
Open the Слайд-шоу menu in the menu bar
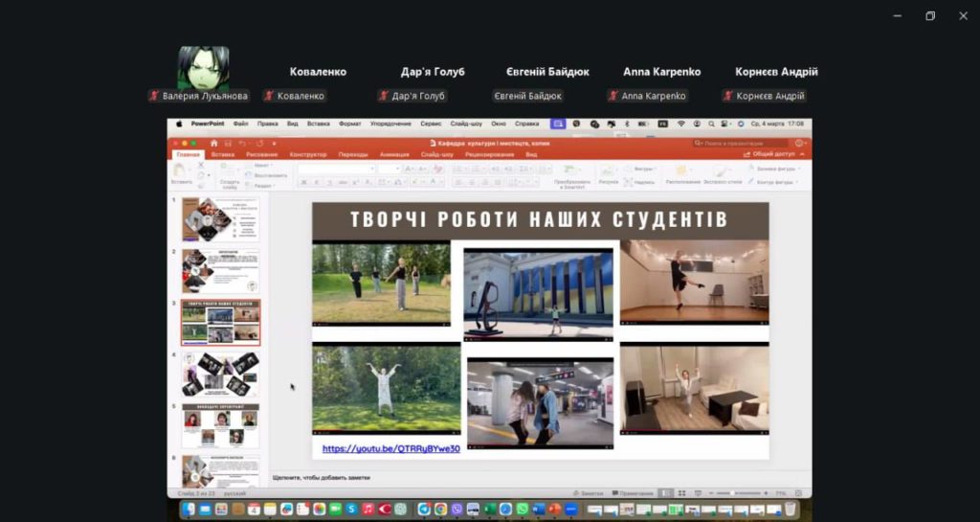pyautogui.click(x=466, y=124)
